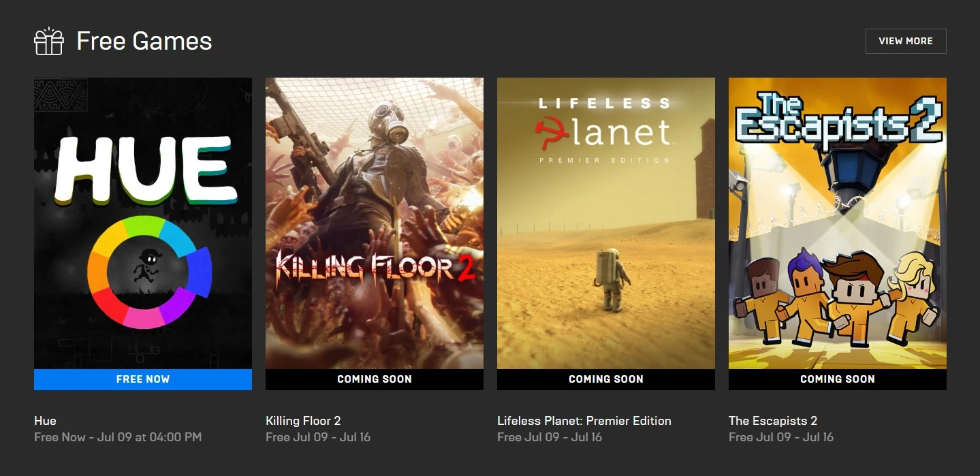The width and height of the screenshot is (980, 476).
Task: Click the rainbow color wheel on the Hue cover
Action: (150, 272)
